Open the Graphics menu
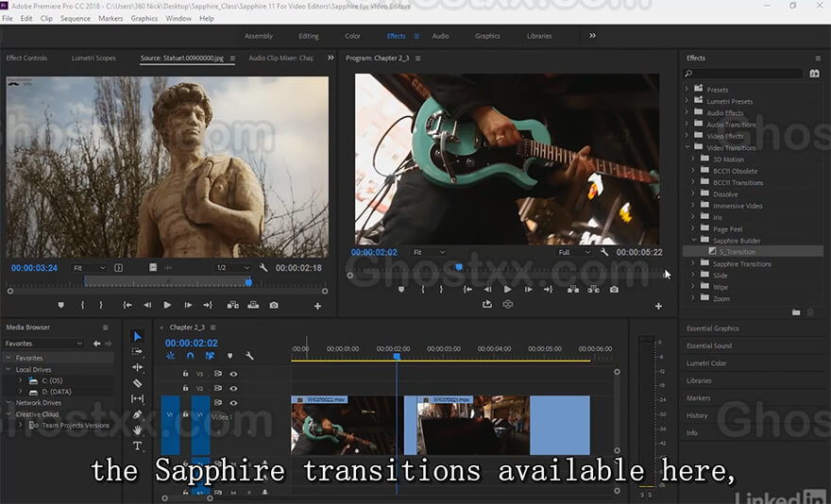 (x=144, y=18)
